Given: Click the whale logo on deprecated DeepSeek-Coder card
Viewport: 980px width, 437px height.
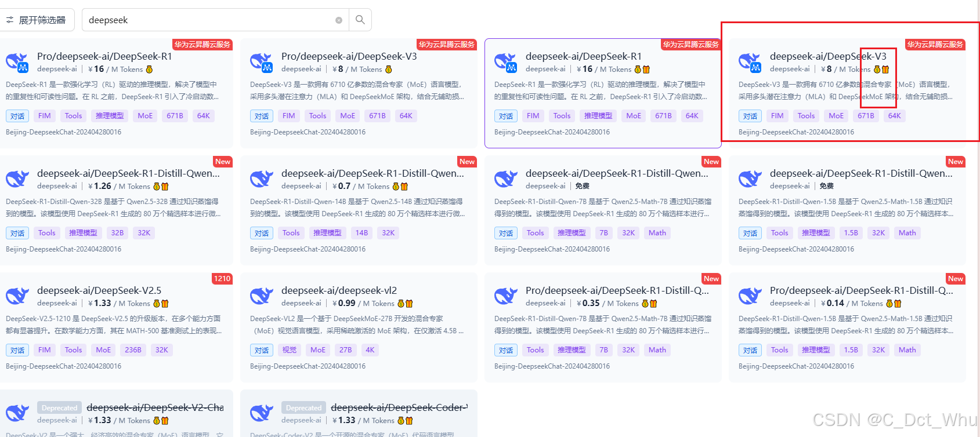Looking at the screenshot, I should pyautogui.click(x=262, y=413).
